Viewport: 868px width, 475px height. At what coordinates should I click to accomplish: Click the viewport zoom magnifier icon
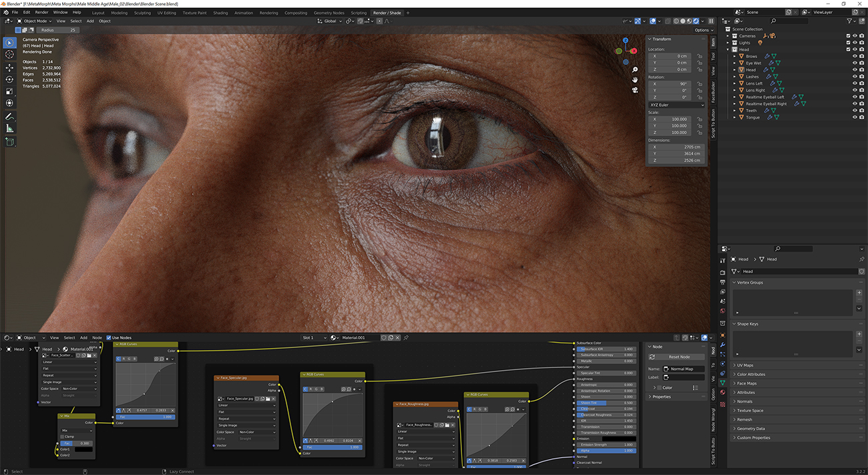pos(634,69)
